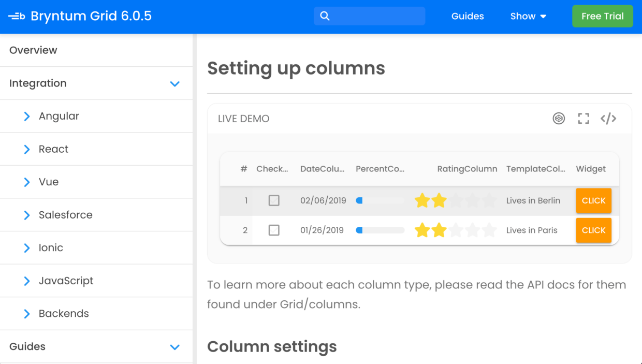Expand the Salesforce tree node
The height and width of the screenshot is (364, 642).
(27, 215)
